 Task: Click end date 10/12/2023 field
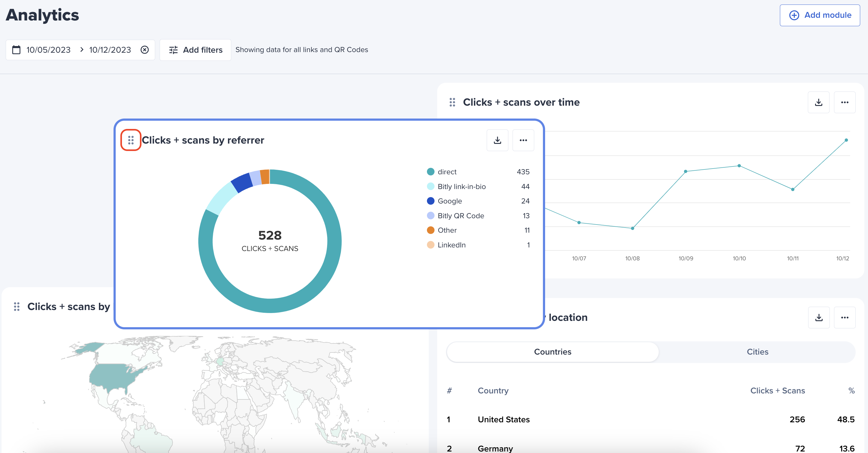(x=110, y=50)
